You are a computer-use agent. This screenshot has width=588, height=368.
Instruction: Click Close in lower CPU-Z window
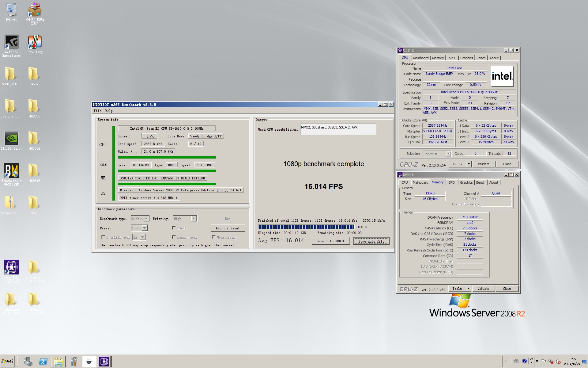coord(507,289)
